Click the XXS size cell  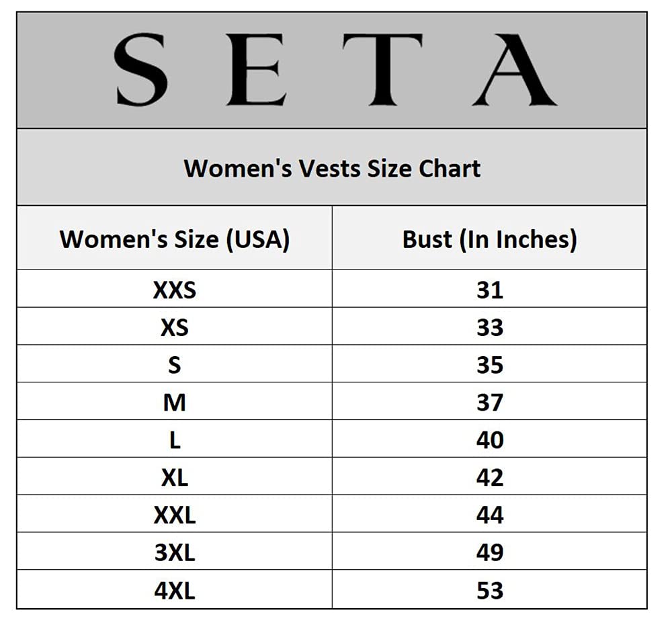point(174,290)
